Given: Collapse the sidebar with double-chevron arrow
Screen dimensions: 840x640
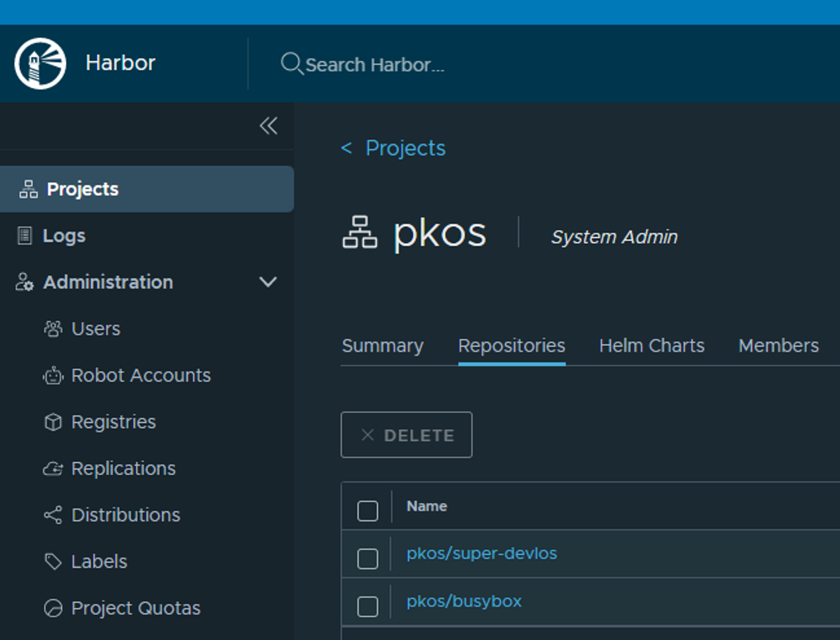Looking at the screenshot, I should tap(268, 126).
